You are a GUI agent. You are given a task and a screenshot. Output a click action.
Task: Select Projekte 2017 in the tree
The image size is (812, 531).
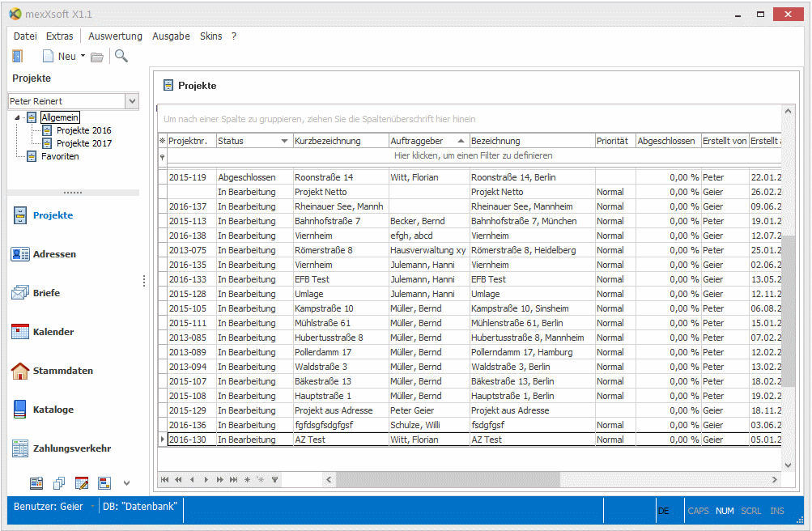click(x=84, y=143)
